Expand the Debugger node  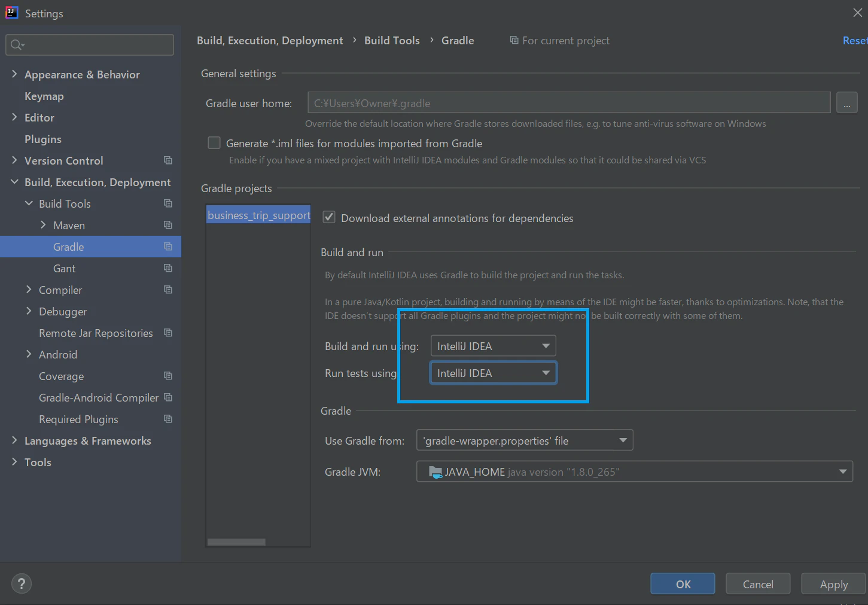click(29, 311)
